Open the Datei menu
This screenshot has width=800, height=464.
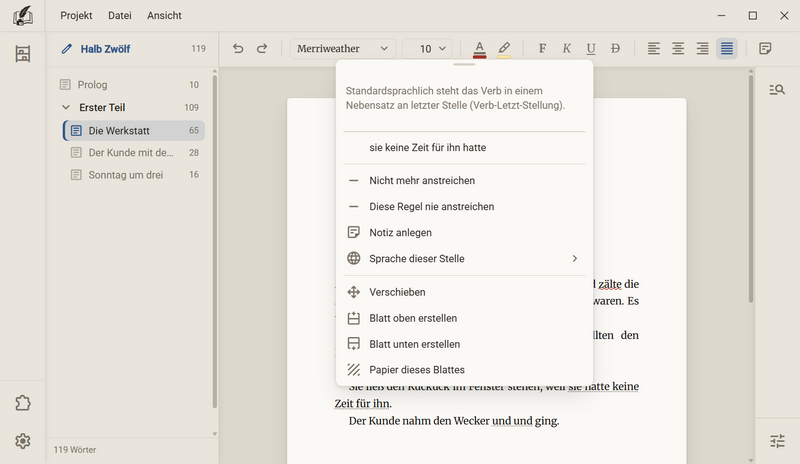pos(119,16)
